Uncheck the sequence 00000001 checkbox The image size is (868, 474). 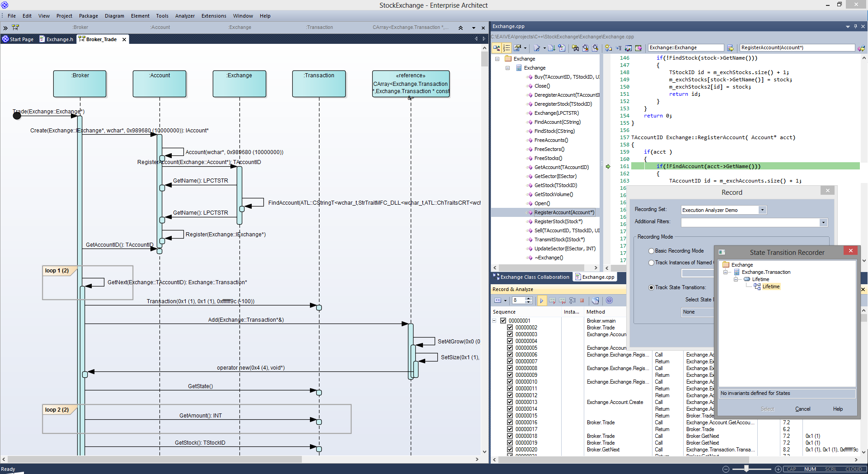[x=503, y=321]
